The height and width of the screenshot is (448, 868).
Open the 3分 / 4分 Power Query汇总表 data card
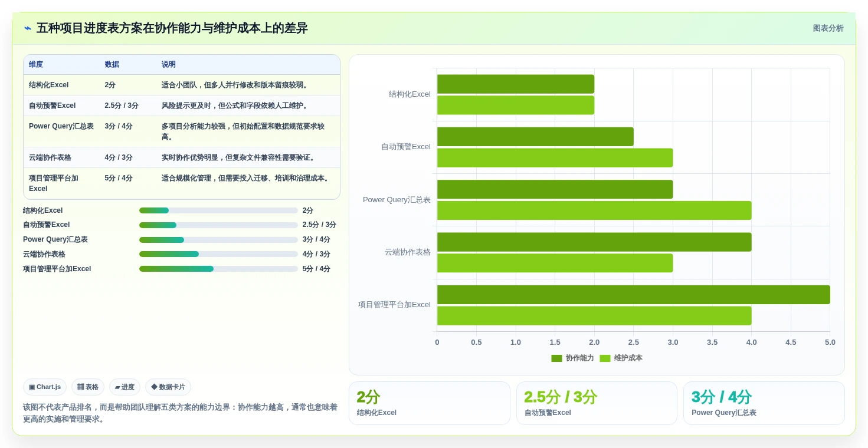[x=764, y=403]
